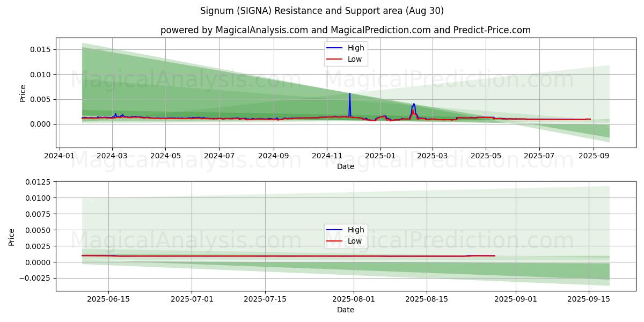Click the 2024-07 date tick label
This screenshot has width=644, height=322.
point(219,156)
